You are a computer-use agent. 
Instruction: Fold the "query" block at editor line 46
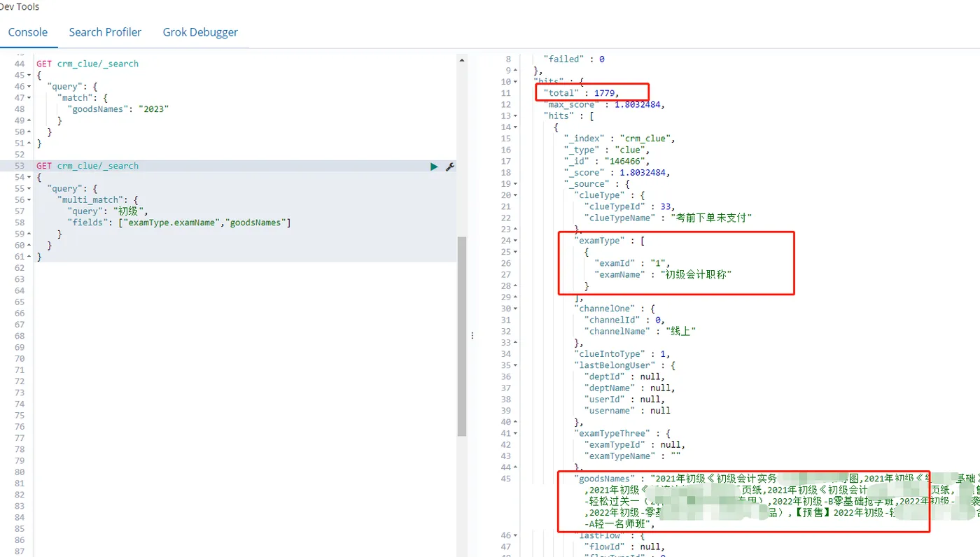[28, 87]
